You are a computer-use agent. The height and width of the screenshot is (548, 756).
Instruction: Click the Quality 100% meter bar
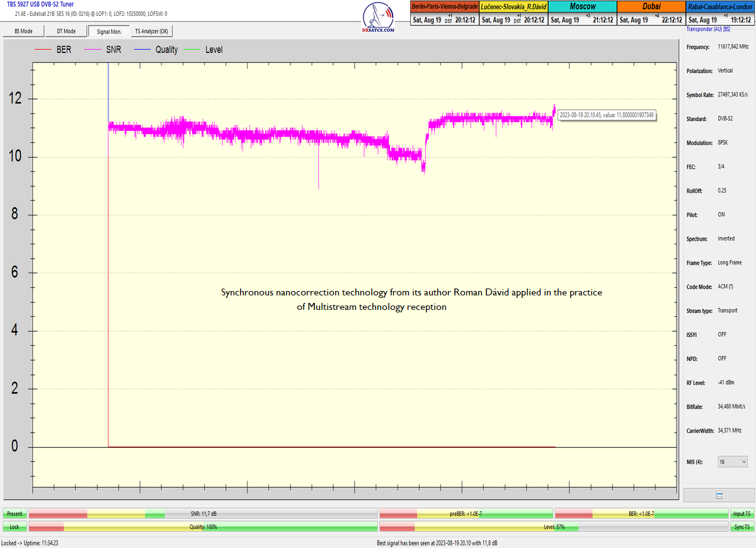click(x=203, y=527)
